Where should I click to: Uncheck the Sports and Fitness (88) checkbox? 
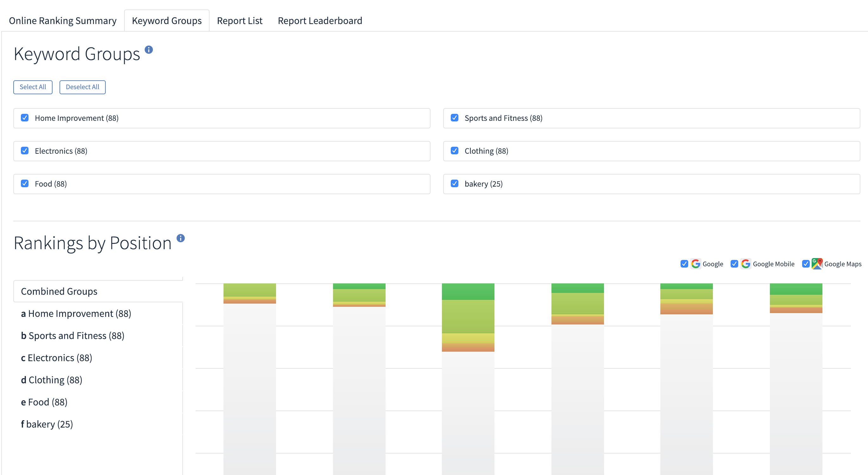click(455, 118)
